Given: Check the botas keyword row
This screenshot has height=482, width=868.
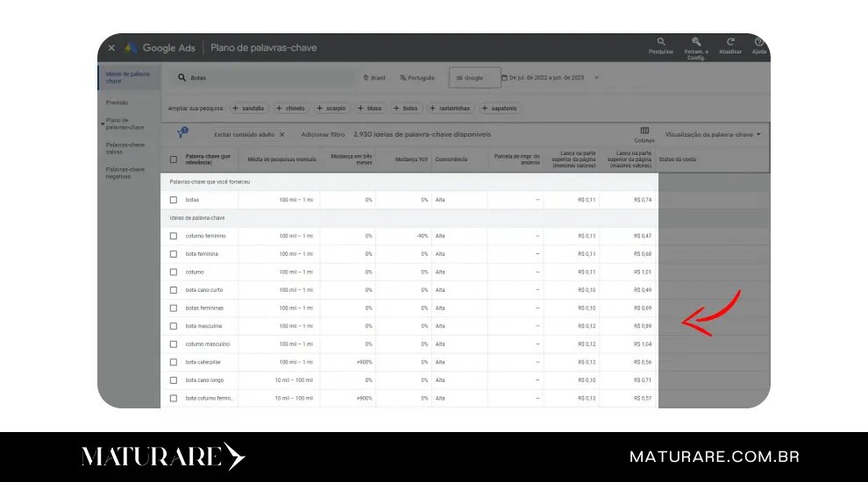Looking at the screenshot, I should (174, 200).
